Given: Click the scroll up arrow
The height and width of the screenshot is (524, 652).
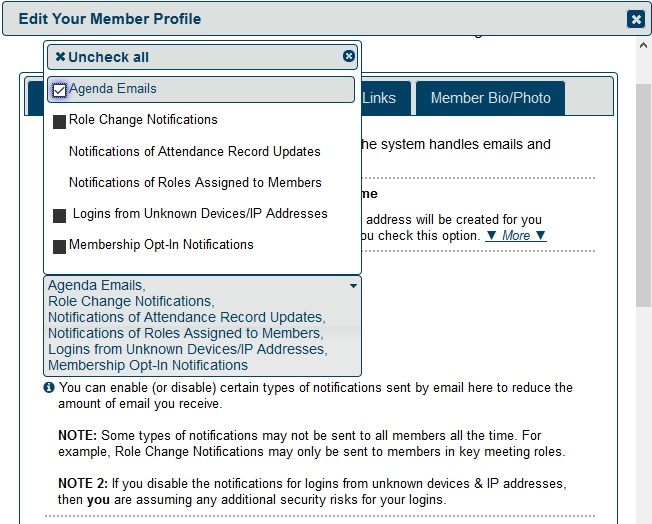Looking at the screenshot, I should tap(643, 45).
